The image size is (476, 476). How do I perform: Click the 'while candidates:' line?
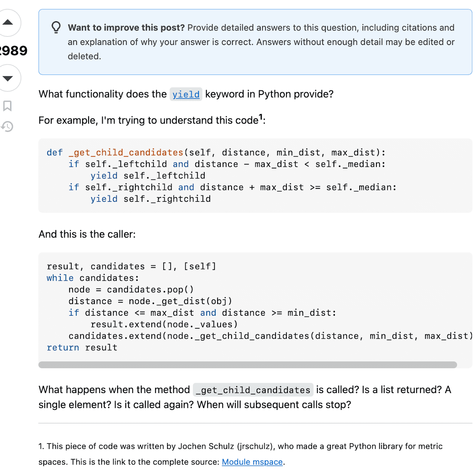[x=93, y=278]
